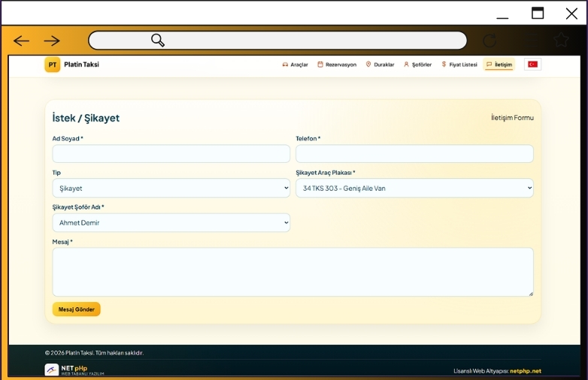Click the magnifier icon in the address bar

click(158, 41)
